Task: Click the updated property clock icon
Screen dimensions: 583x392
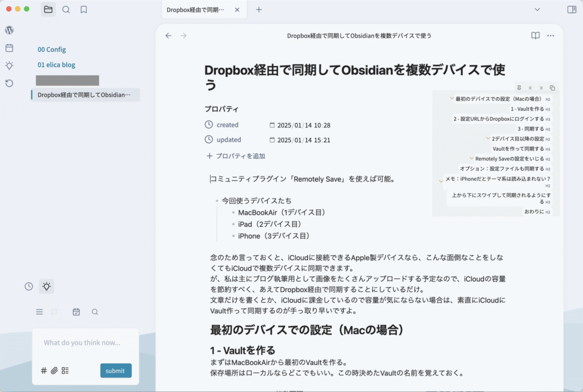Action: pyautogui.click(x=209, y=139)
